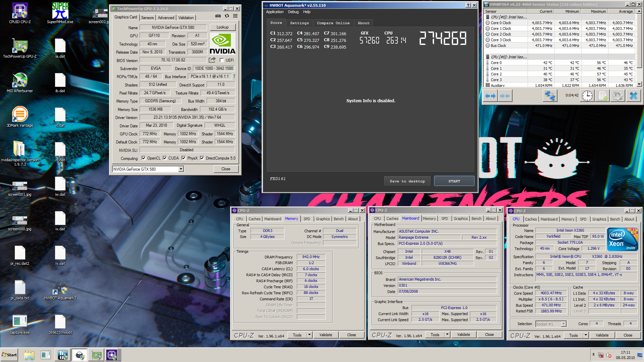644x362 pixels.
Task: Click HWiNFO log file add icon
Action: [603, 96]
